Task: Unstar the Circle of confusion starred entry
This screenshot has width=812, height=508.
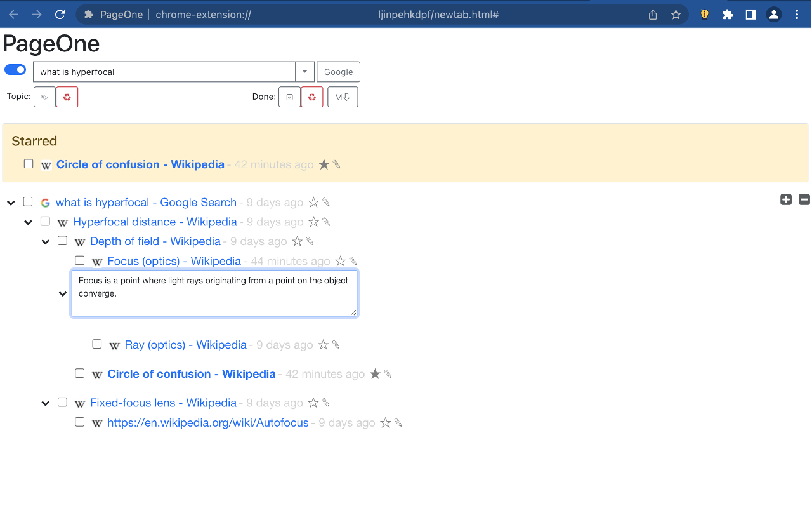Action: click(323, 164)
